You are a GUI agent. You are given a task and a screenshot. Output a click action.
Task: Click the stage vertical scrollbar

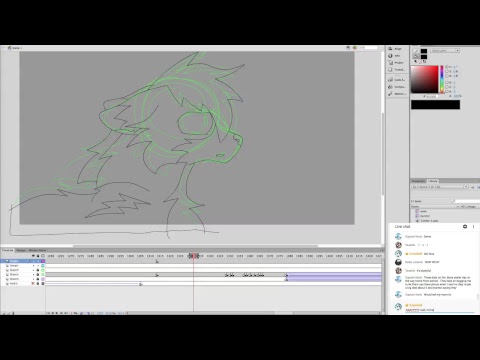pyautogui.click(x=383, y=154)
